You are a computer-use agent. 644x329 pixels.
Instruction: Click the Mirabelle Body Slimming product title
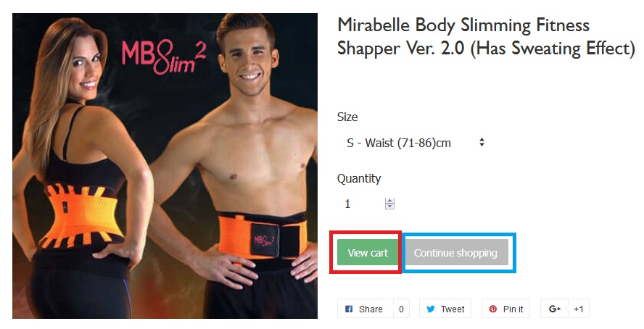[486, 37]
